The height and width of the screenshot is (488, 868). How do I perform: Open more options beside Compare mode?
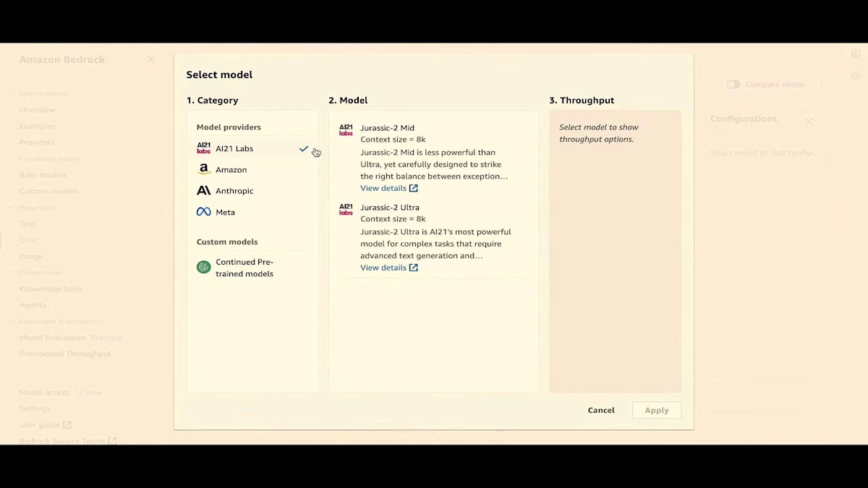822,86
